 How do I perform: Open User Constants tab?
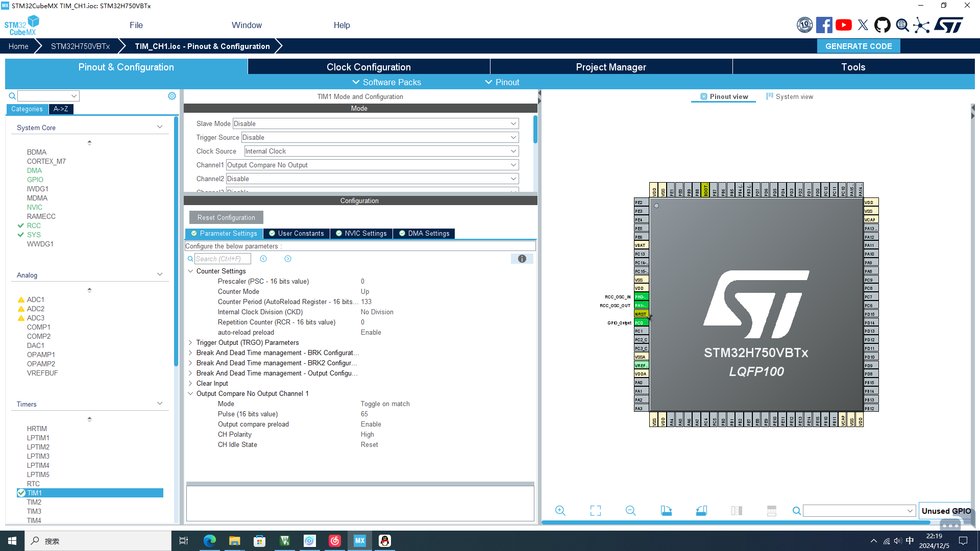pos(297,233)
